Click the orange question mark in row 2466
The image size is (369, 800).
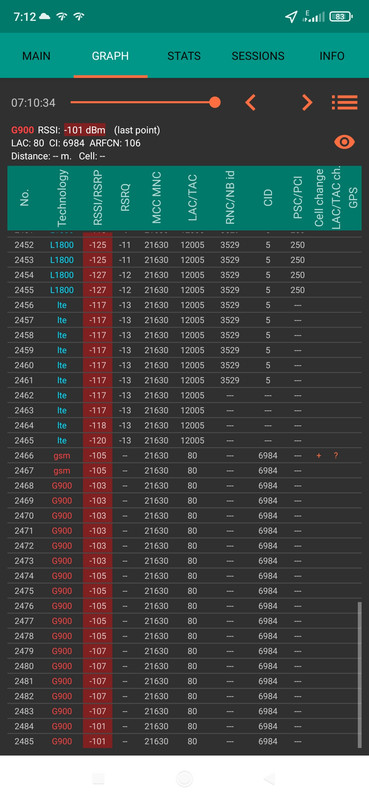335,455
